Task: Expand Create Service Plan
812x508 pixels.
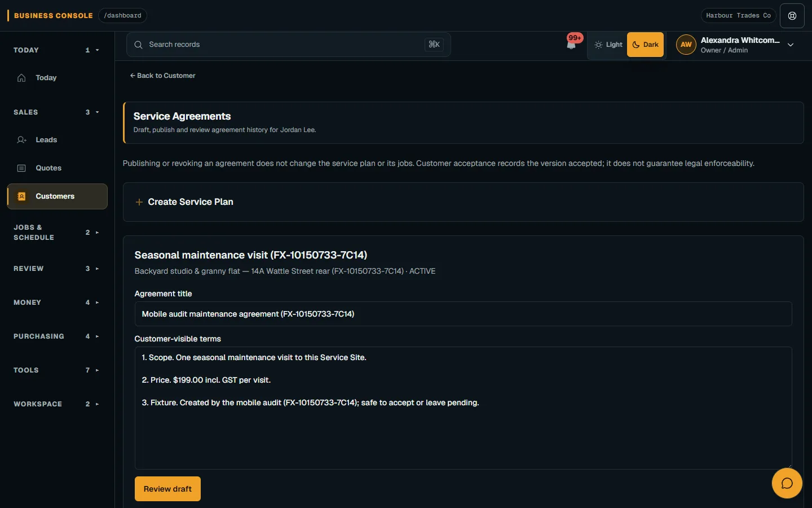Action: coord(463,202)
